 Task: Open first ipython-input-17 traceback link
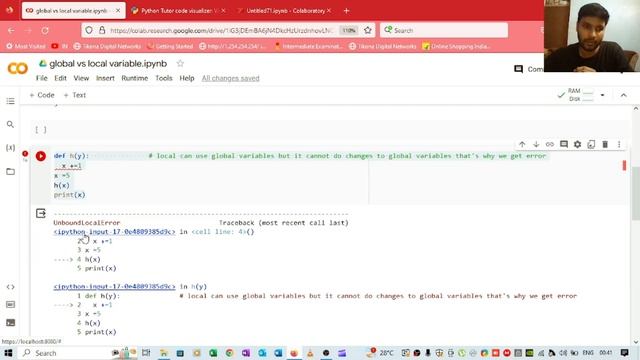click(x=114, y=231)
